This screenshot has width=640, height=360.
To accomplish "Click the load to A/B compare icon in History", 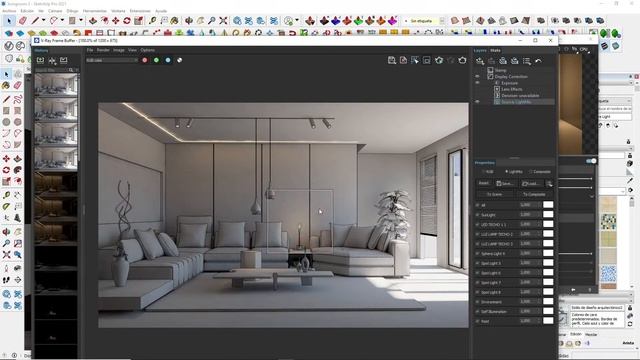I will 52,60.
